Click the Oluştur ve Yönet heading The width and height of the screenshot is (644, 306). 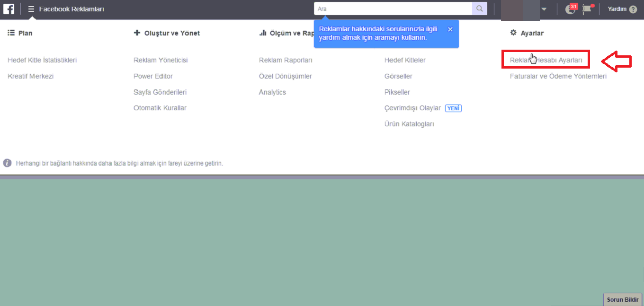click(172, 33)
